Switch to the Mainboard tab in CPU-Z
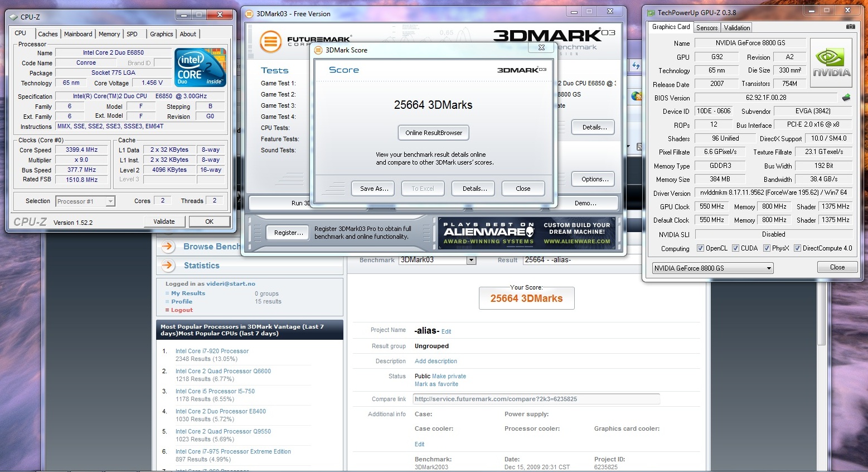The width and height of the screenshot is (868, 472). point(78,34)
